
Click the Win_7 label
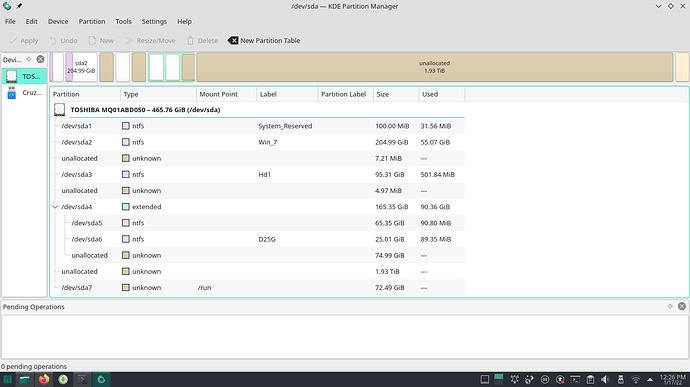268,142
